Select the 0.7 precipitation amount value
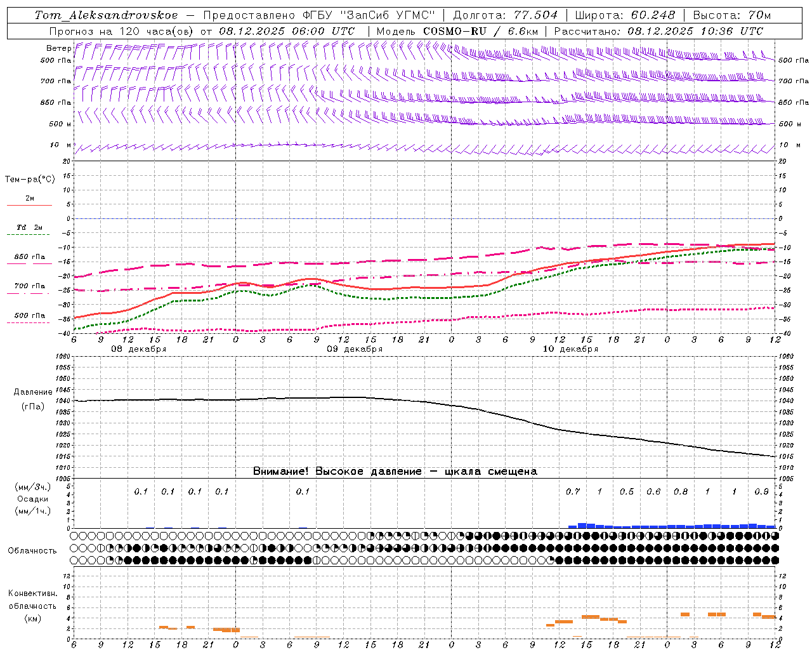Viewport: 812px width, 650px height. 573,492
